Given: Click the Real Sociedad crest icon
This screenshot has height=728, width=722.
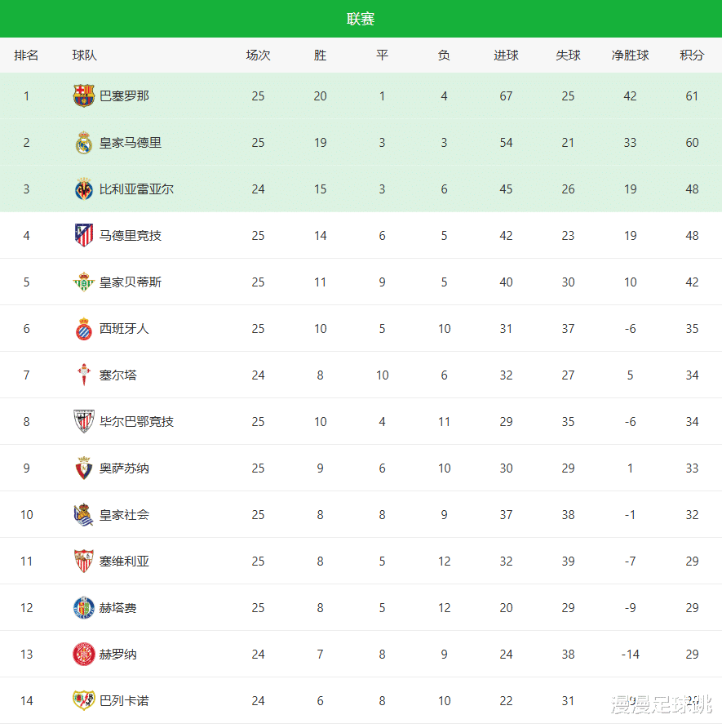Looking at the screenshot, I should (x=84, y=515).
